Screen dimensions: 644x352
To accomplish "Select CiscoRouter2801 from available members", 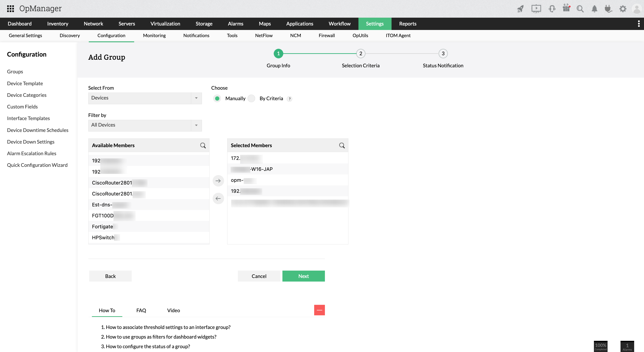I will pos(112,182).
